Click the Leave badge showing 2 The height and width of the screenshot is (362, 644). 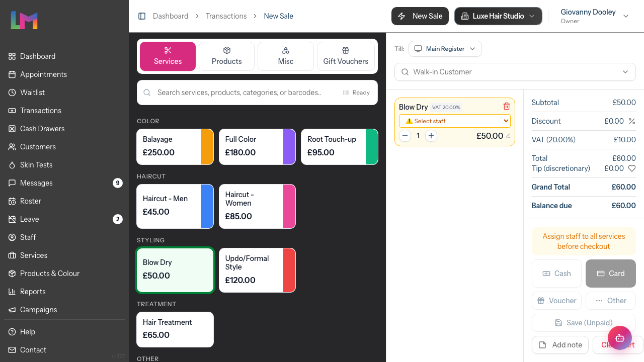coord(118,219)
